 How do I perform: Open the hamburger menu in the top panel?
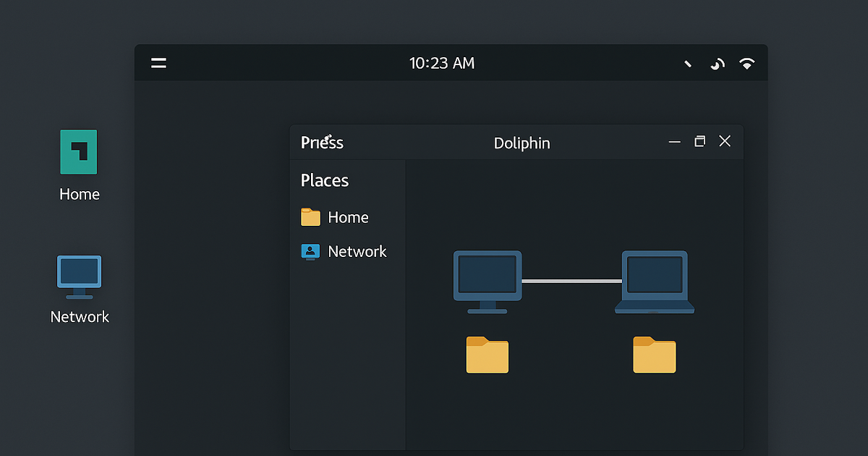click(x=158, y=63)
